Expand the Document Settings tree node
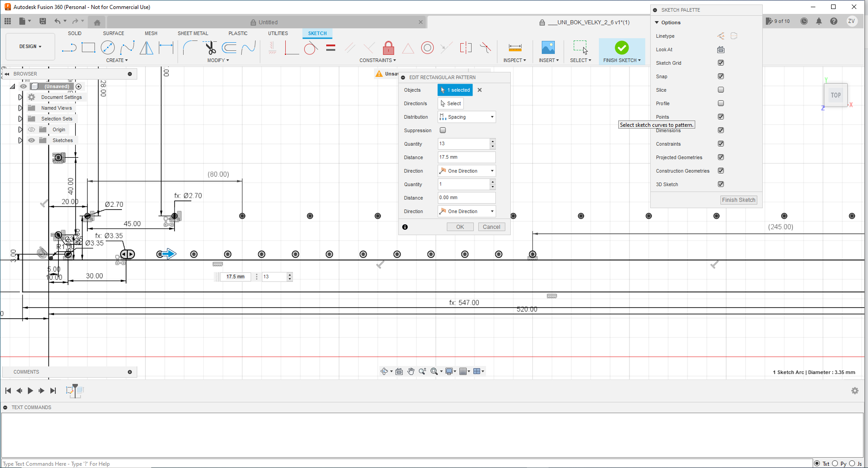 click(20, 97)
